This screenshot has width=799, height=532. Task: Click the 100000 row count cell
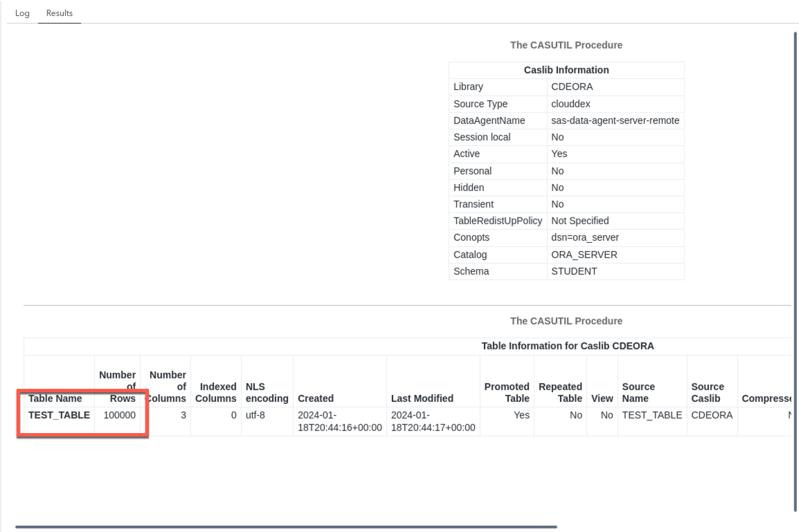(119, 415)
